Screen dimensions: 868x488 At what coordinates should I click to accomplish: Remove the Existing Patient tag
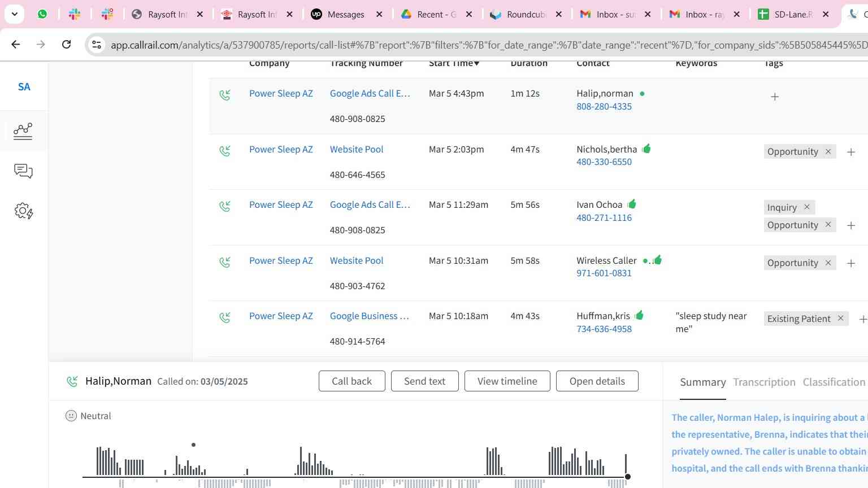(x=841, y=319)
